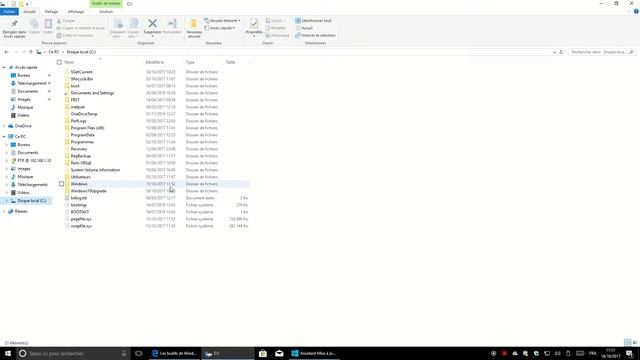640x360 pixels.
Task: Click the Cortana microphone icon
Action: [x=124, y=353]
